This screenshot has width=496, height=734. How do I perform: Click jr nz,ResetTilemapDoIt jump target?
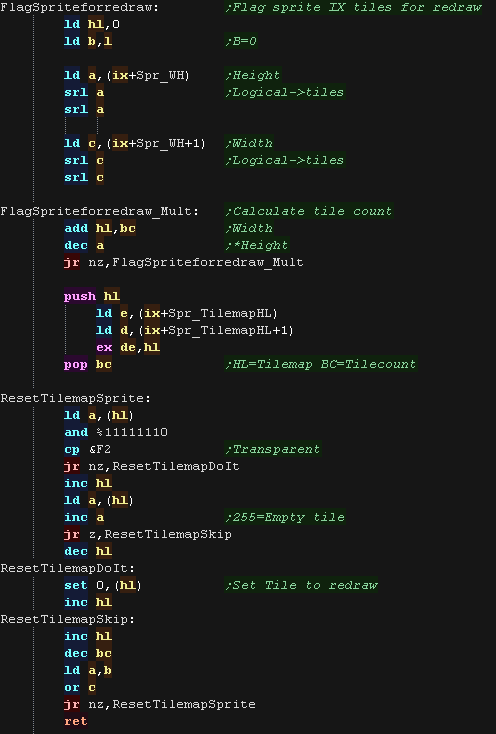click(x=175, y=466)
